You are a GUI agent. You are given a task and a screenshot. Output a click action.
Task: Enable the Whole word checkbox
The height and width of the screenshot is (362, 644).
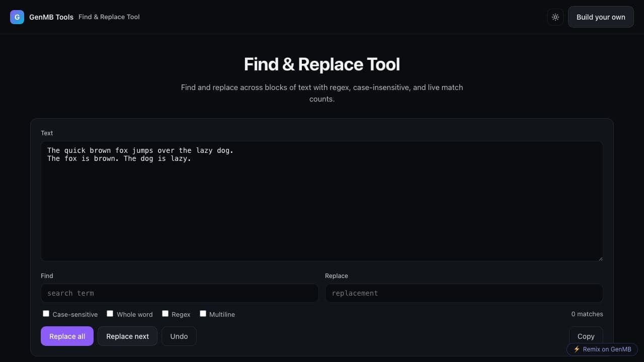tap(110, 313)
